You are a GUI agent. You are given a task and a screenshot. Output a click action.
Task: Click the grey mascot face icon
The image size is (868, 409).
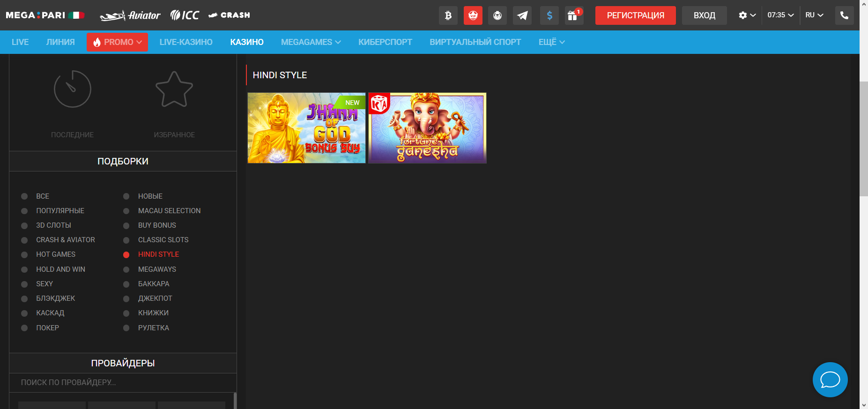(x=497, y=15)
